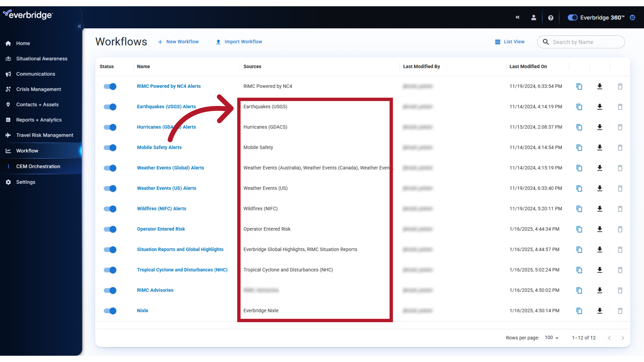This screenshot has width=644, height=362.
Task: Duplicate the Hurricanes (GDACS) Alerts workflow
Action: (579, 127)
